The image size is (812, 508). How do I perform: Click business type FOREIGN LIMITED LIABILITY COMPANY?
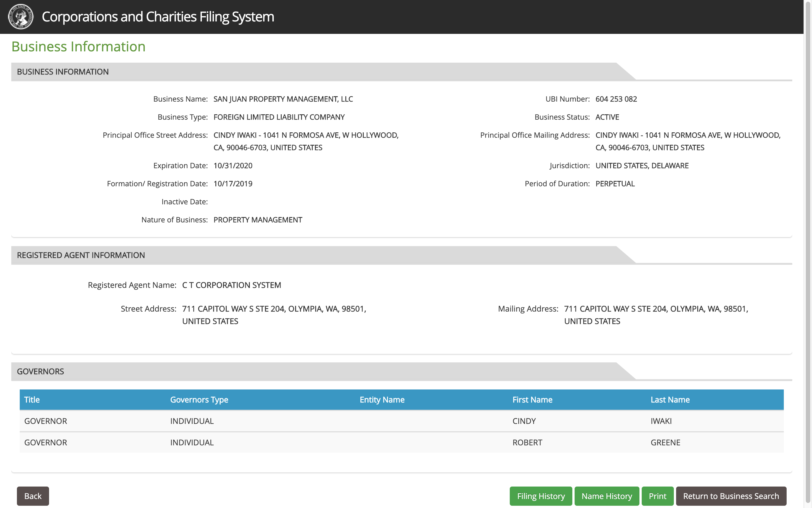[279, 117]
